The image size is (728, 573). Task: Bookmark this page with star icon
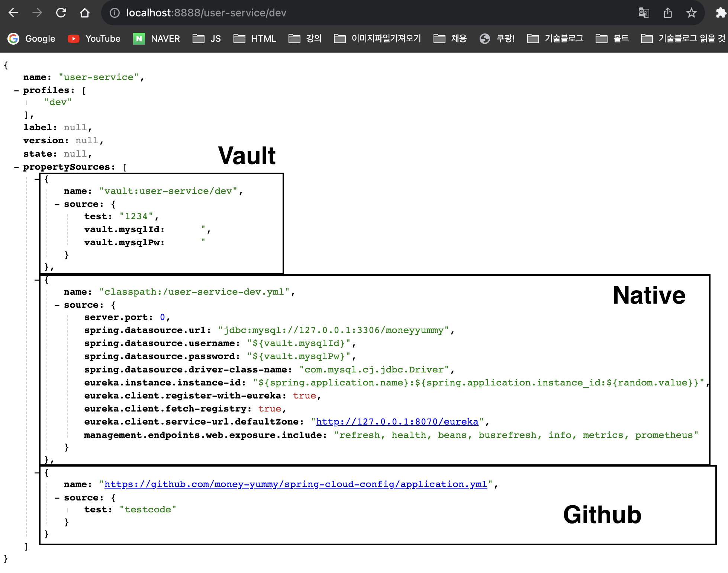[x=691, y=13]
